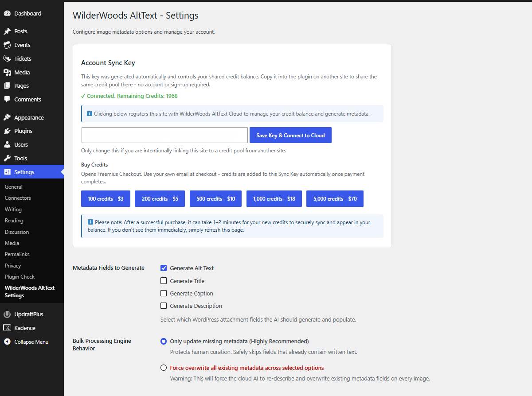Click the Tickets icon in sidebar
The height and width of the screenshot is (396, 532).
(7, 58)
